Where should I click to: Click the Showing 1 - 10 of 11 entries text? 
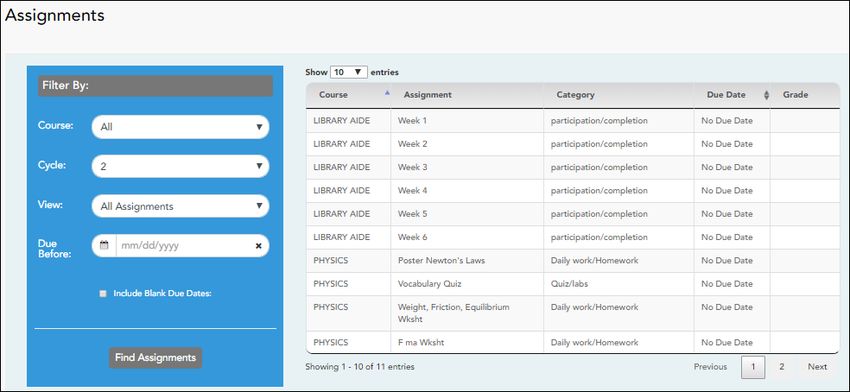tap(359, 367)
